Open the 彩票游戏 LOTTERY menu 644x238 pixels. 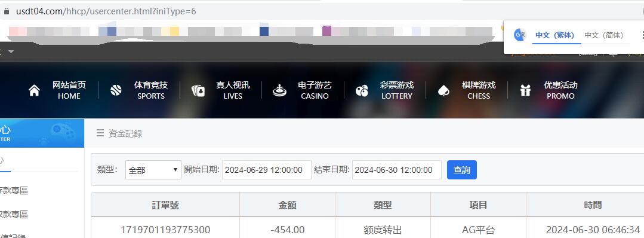coord(397,90)
